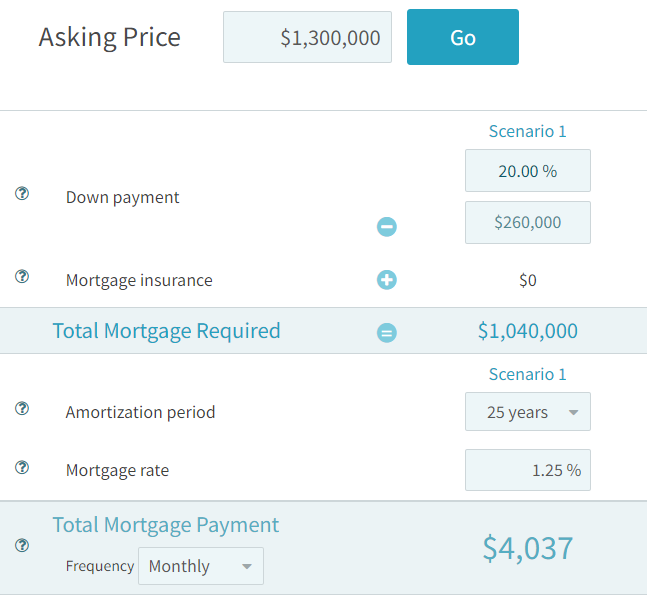
Task: Click the Amortization period help icon
Action: (x=22, y=408)
